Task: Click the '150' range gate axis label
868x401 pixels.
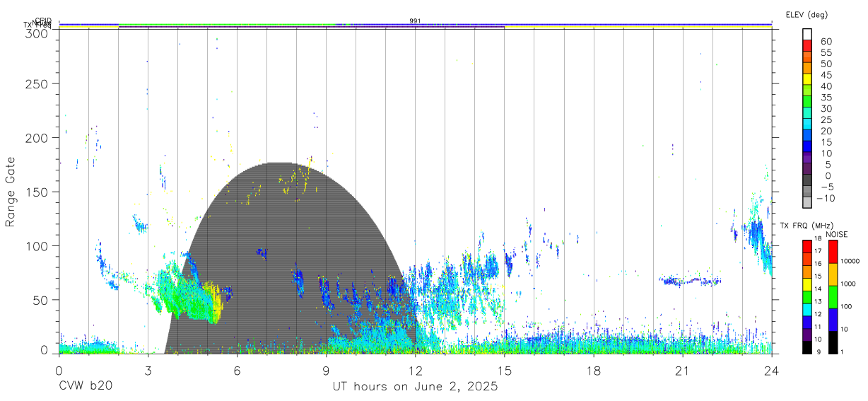Action: 36,192
